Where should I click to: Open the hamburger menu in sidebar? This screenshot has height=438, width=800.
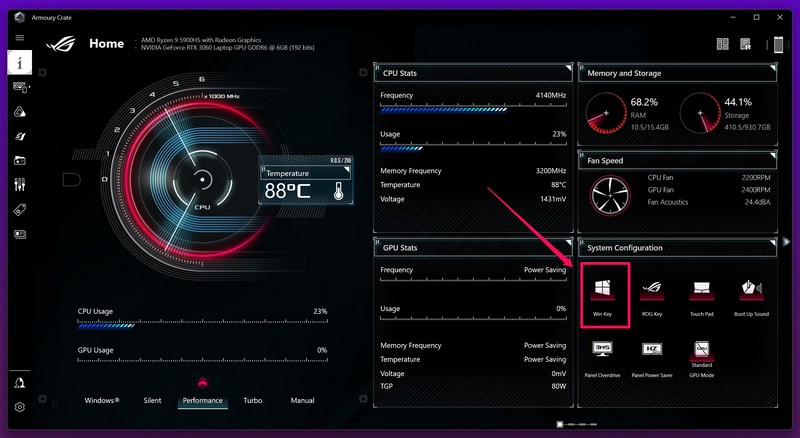click(x=19, y=38)
